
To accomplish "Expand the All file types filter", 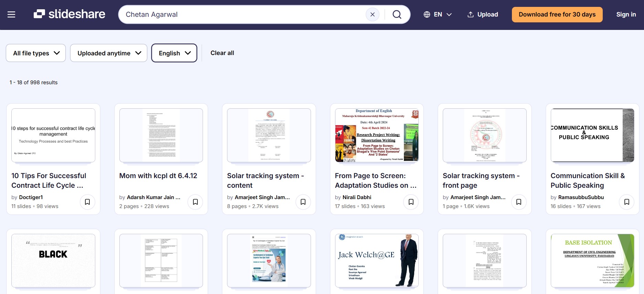I will click(36, 53).
